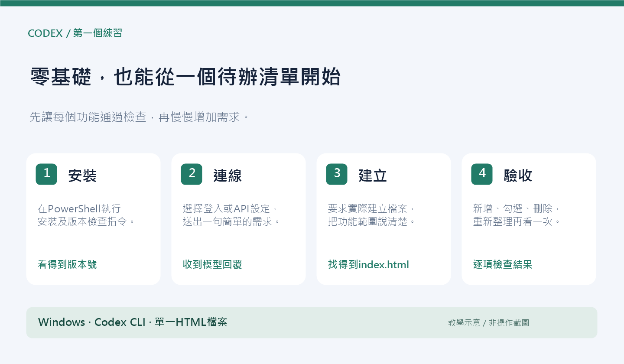The image size is (624, 364).
Task: Click the subtitle 先讓每個功能通過檢查
Action: (x=140, y=117)
